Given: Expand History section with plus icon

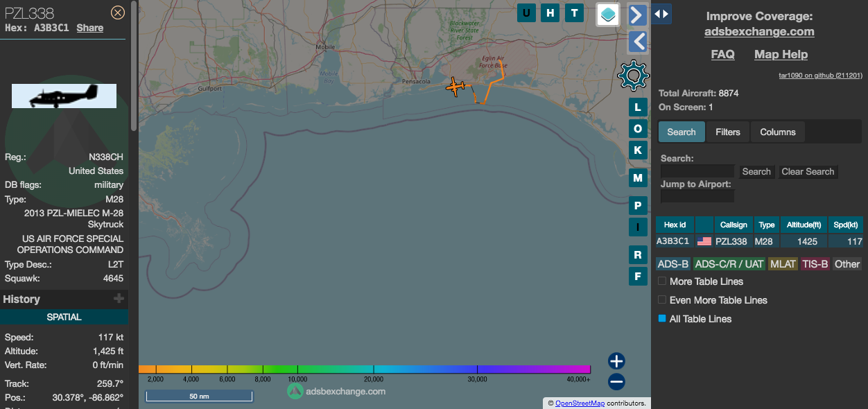Looking at the screenshot, I should click(x=119, y=299).
